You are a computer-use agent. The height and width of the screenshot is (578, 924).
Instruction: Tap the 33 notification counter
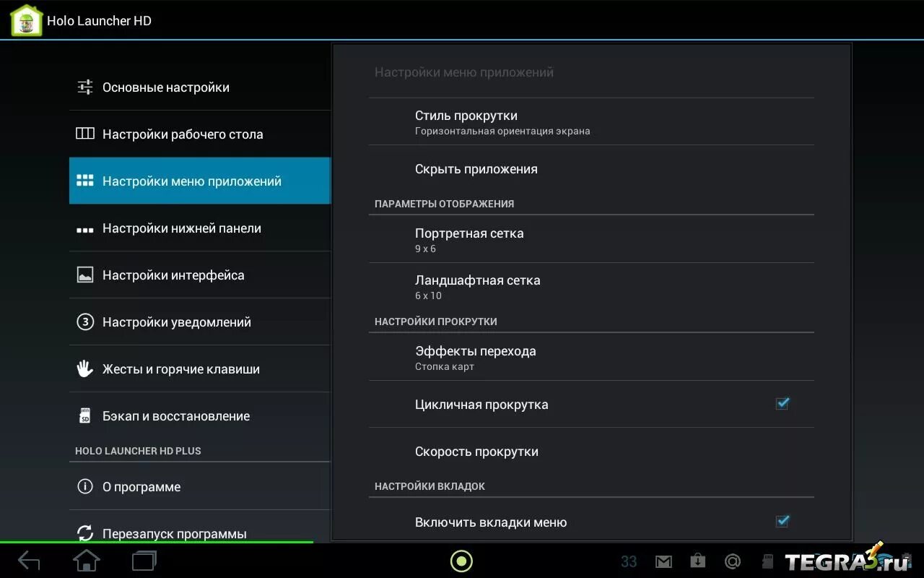coord(629,561)
